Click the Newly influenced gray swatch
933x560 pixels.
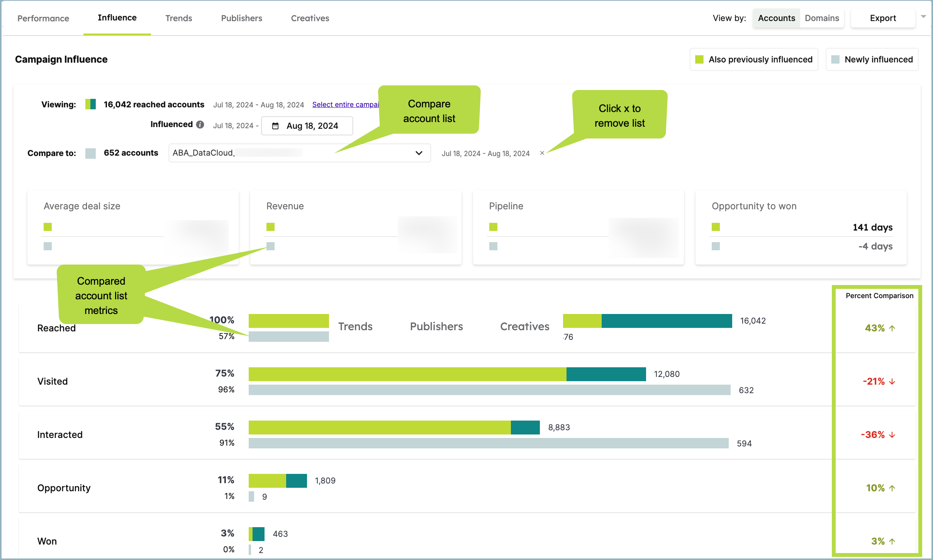(835, 59)
